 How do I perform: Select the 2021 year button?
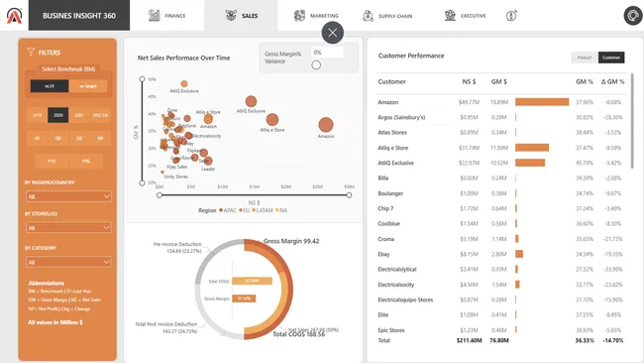click(79, 115)
